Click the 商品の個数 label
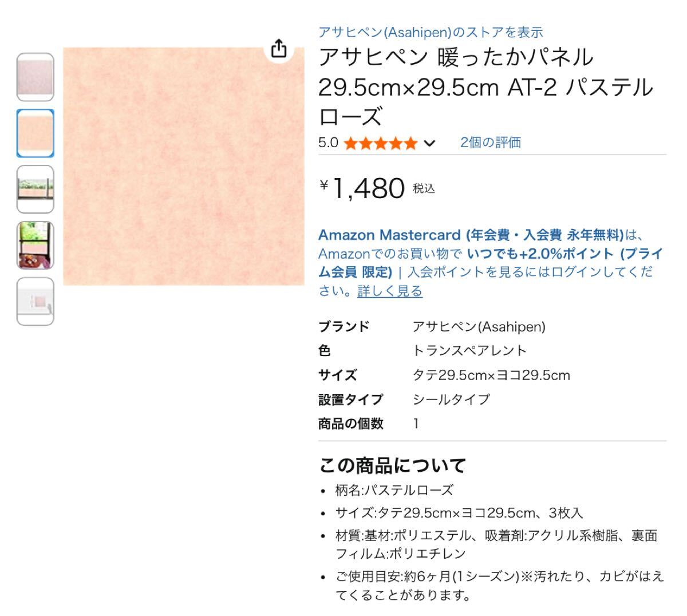This screenshot has height=616, width=687. tap(351, 424)
